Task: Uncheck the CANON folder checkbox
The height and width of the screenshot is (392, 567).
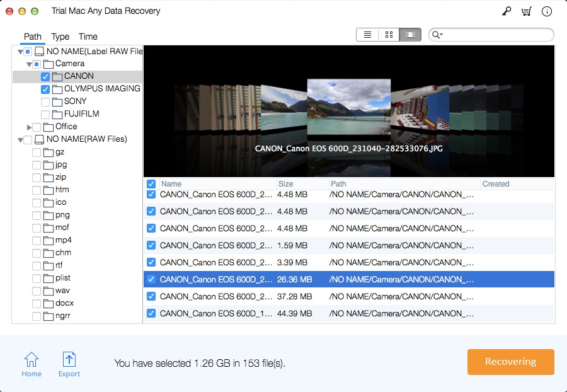Action: click(45, 76)
